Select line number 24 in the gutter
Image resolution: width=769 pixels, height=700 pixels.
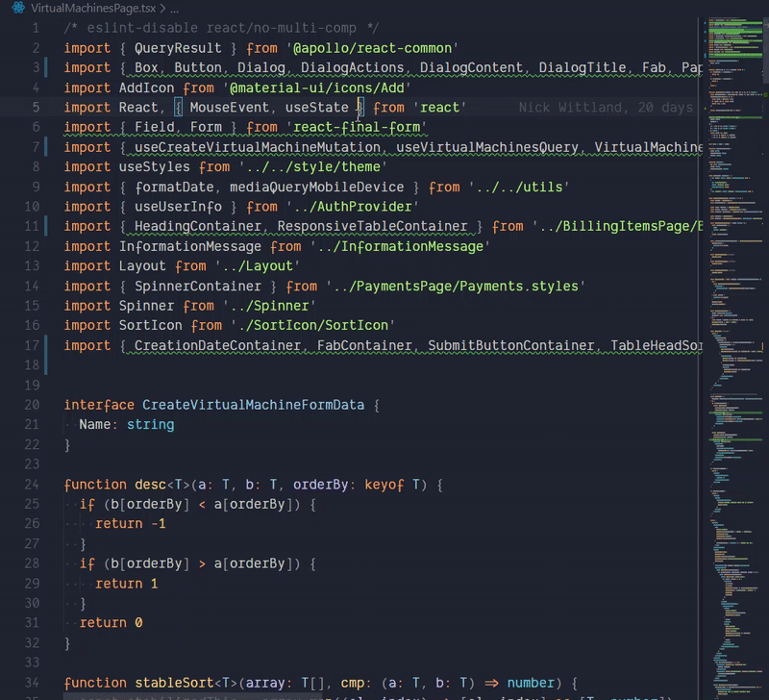coord(32,485)
